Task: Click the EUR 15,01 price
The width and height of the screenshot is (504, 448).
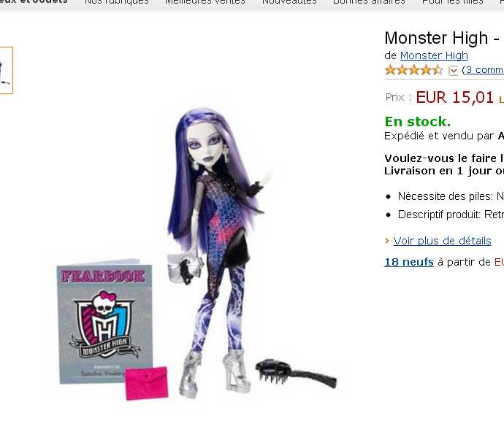Action: pos(454,97)
